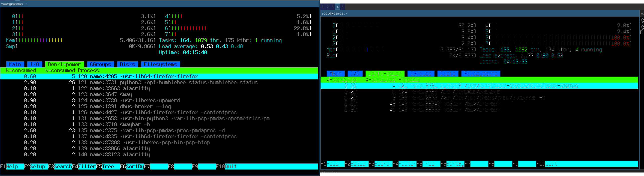Switch to workspace 3 in top bar
Viewport: 644px width, 176px height.
click(333, 7)
